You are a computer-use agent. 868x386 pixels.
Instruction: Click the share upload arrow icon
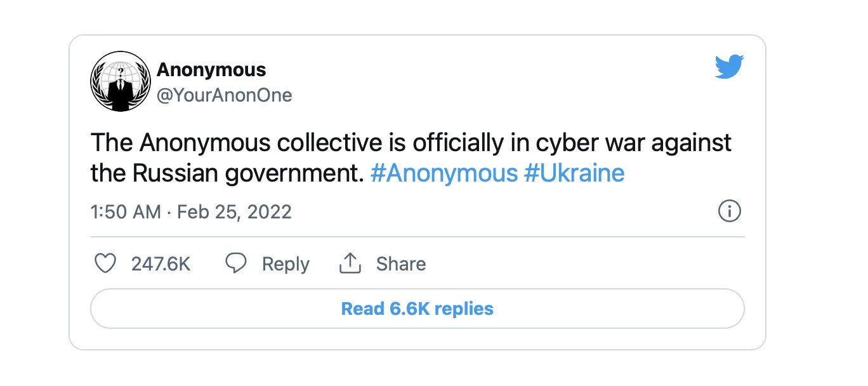(x=350, y=263)
